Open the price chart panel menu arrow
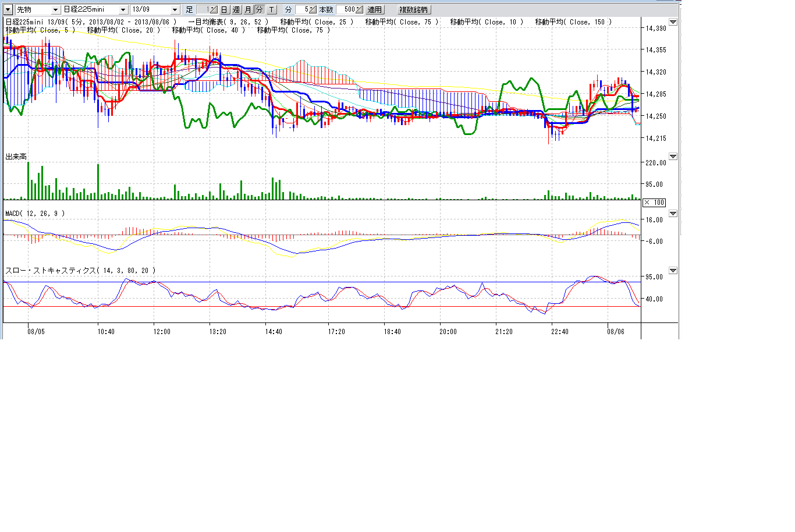795x532 pixels. [x=673, y=22]
